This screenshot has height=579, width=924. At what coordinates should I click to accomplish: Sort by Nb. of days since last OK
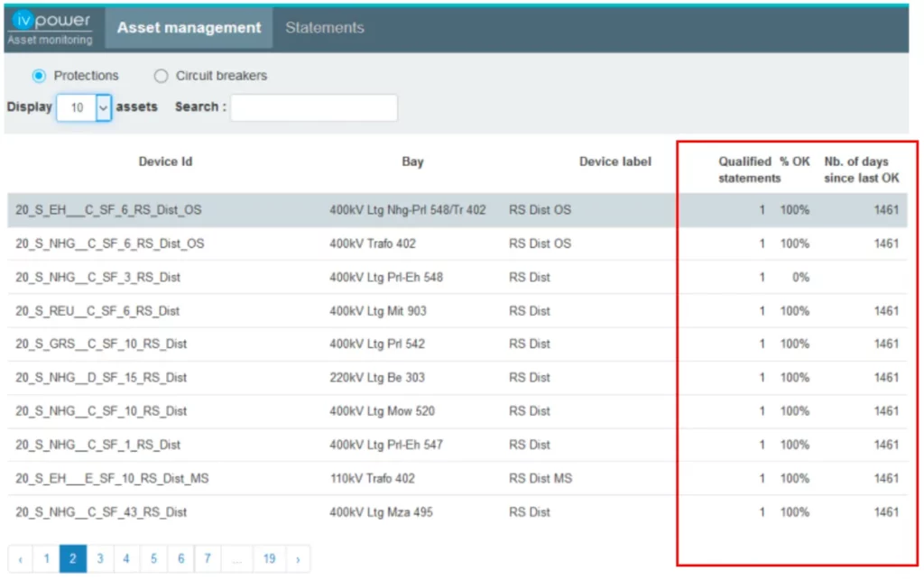tap(861, 170)
